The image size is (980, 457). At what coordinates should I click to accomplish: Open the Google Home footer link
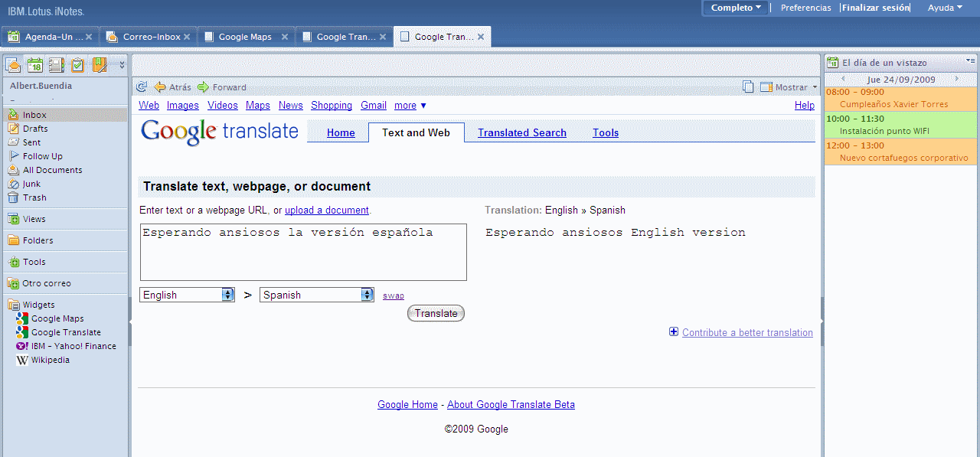(x=407, y=404)
